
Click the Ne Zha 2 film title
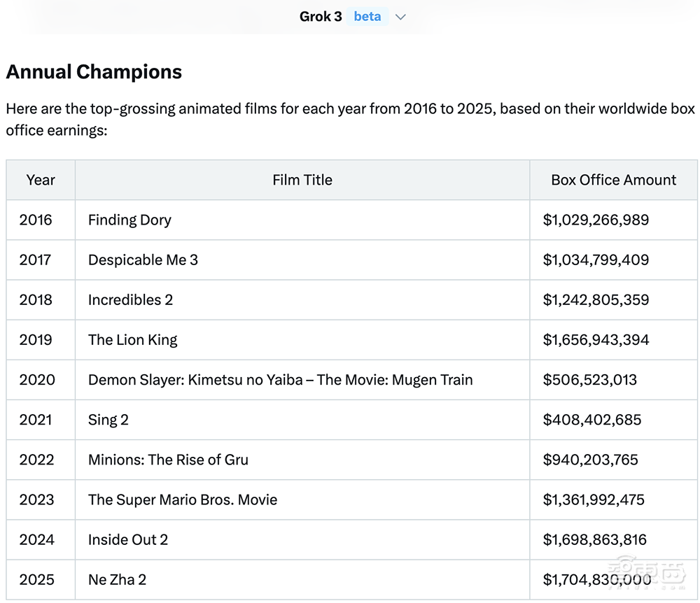tap(117, 579)
